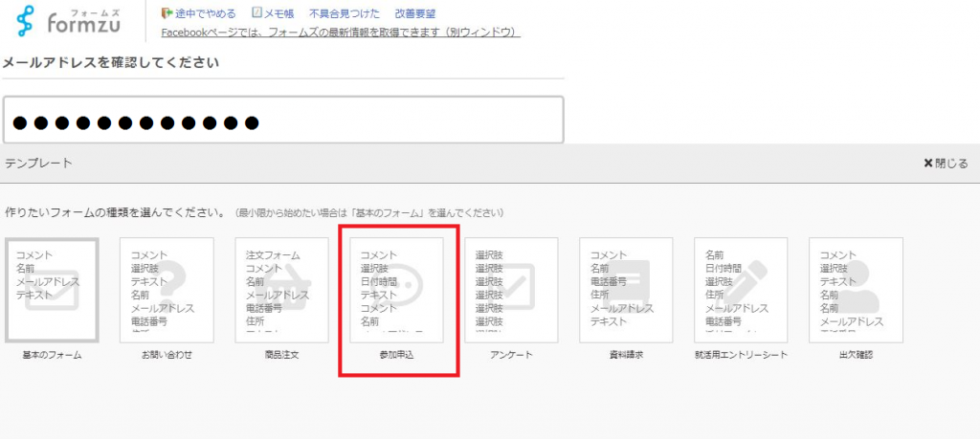Select the highlighted 参加申込 template thumbnail
The width and height of the screenshot is (980, 439).
(396, 290)
